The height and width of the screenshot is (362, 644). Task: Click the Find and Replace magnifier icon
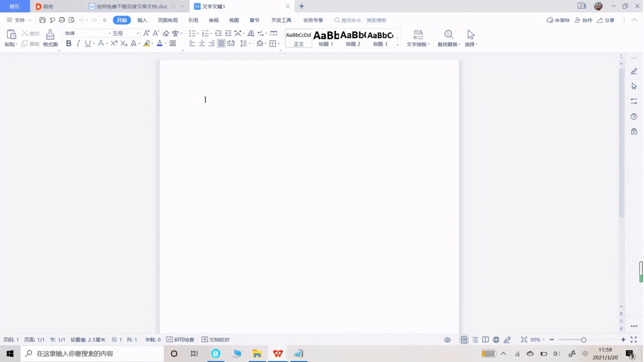click(x=449, y=35)
